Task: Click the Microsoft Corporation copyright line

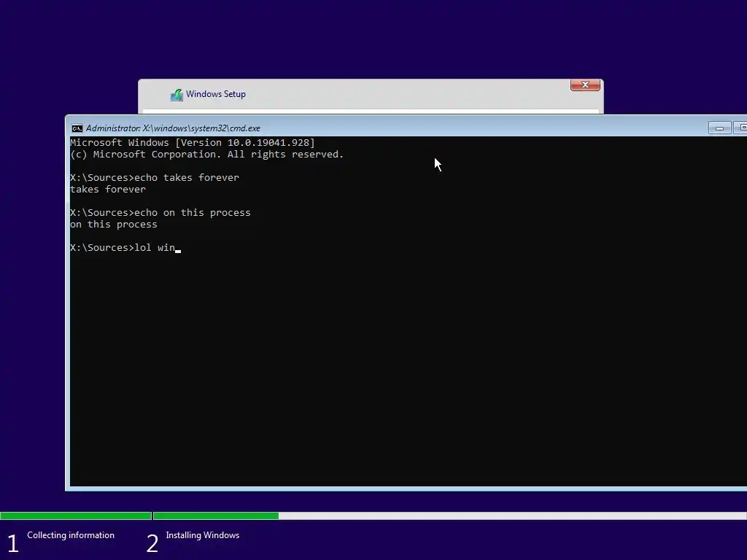Action: [206, 155]
